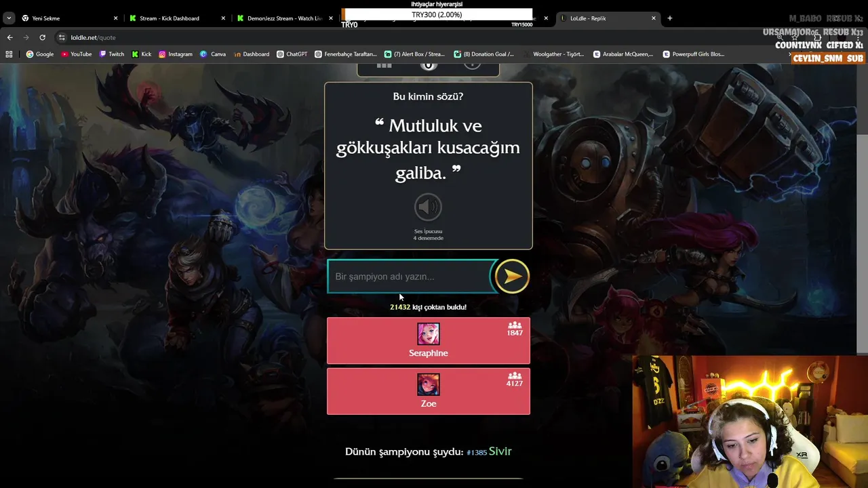Open the Canva bookmark
This screenshot has height=488, width=868.
coord(213,54)
